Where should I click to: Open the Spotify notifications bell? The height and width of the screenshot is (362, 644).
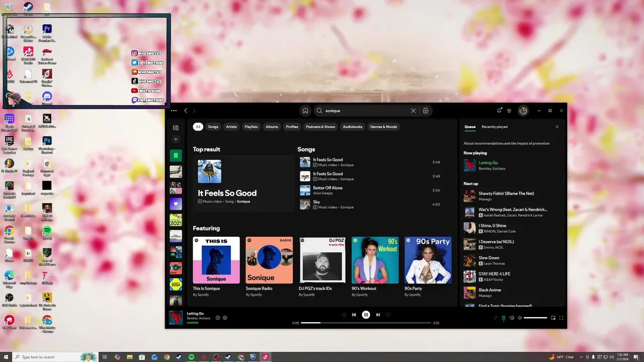point(499,111)
